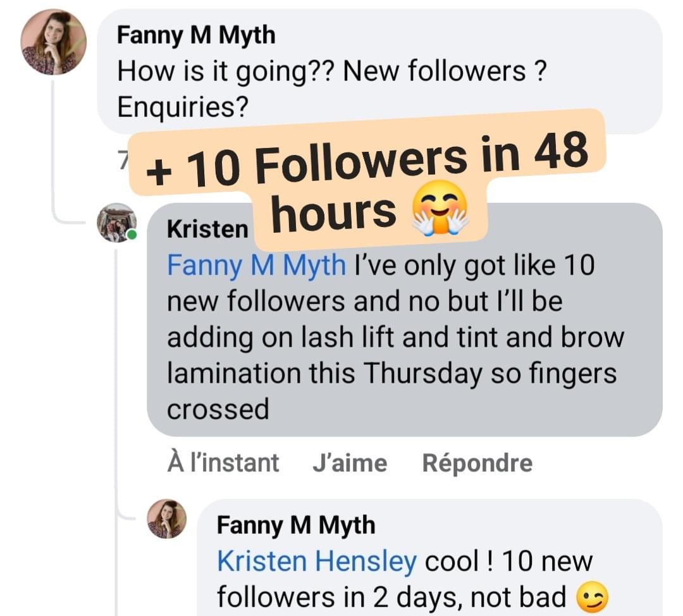Screen dimensions: 683x616
Task: Open Fanny M Myth name on bottom reply
Action: (295, 525)
